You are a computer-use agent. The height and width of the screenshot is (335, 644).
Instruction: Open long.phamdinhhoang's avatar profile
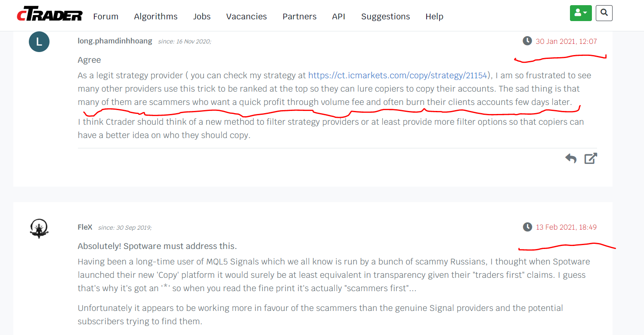[x=39, y=42]
